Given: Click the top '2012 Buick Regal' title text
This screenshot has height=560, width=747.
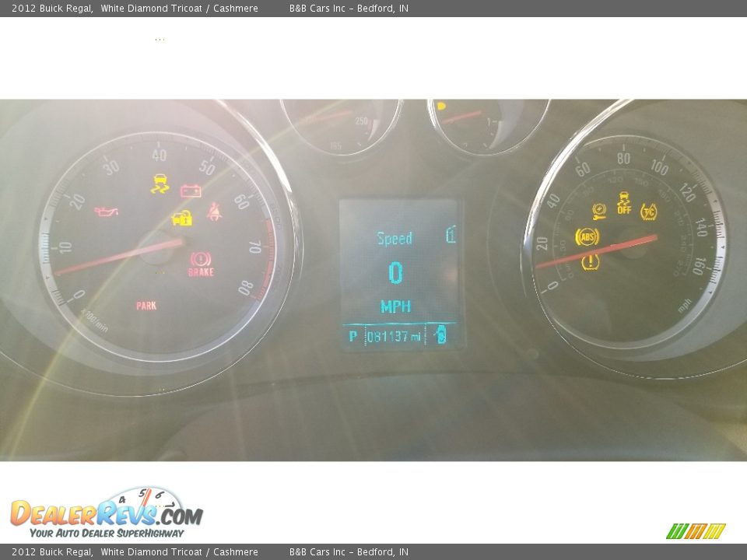Looking at the screenshot, I should (52, 8).
